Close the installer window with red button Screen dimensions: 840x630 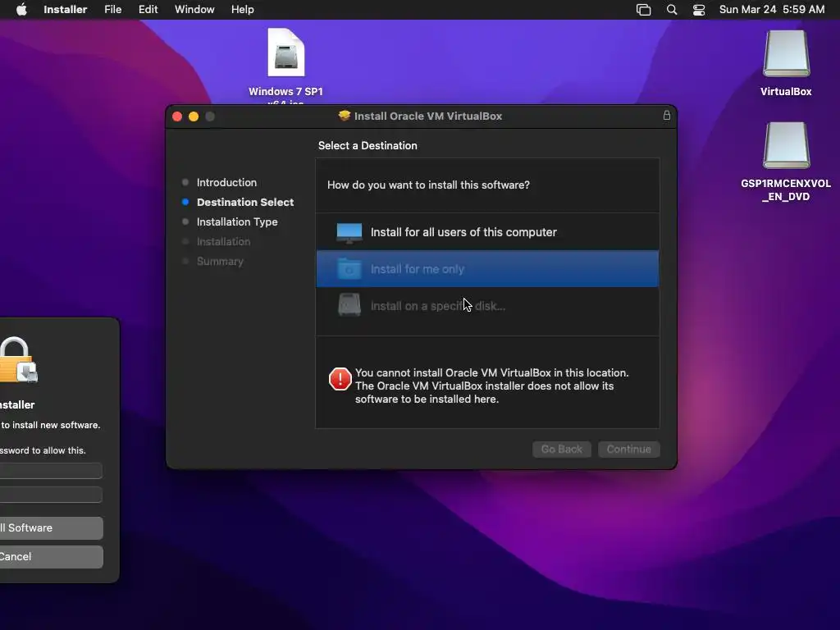[177, 116]
